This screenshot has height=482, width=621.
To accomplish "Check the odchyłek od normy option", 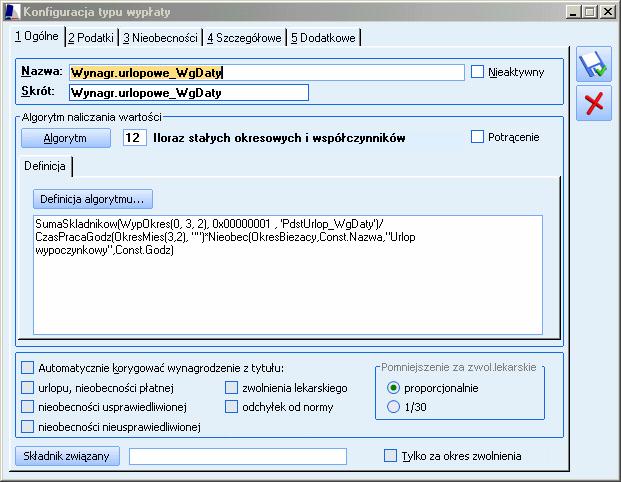I will tap(231, 407).
